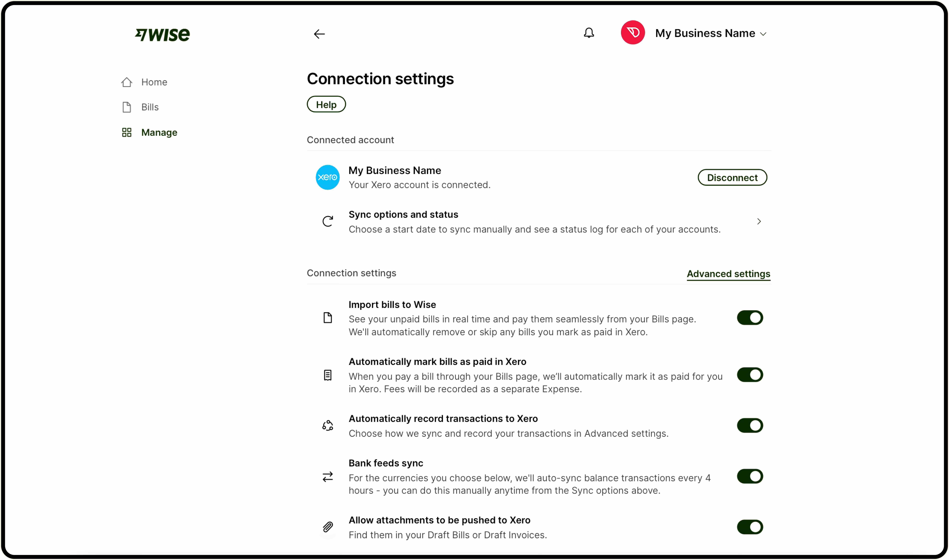Viewport: 949px width, 560px height.
Task: Click the Xero logo icon
Action: coord(327,177)
